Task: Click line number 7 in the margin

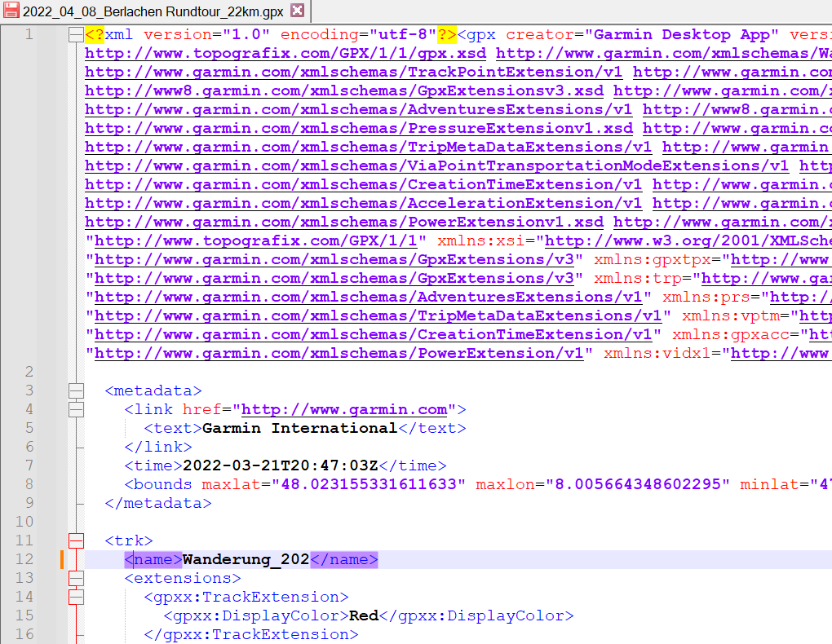Action: [29, 465]
